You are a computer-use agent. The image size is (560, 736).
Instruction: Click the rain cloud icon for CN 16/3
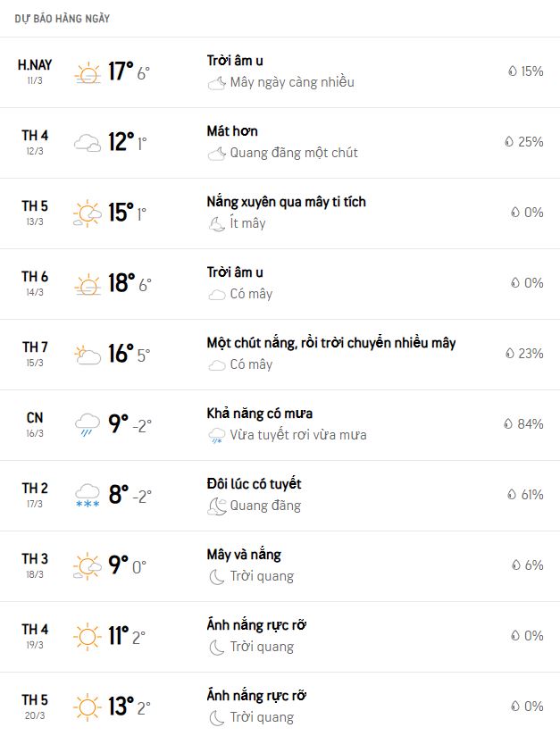point(88,425)
